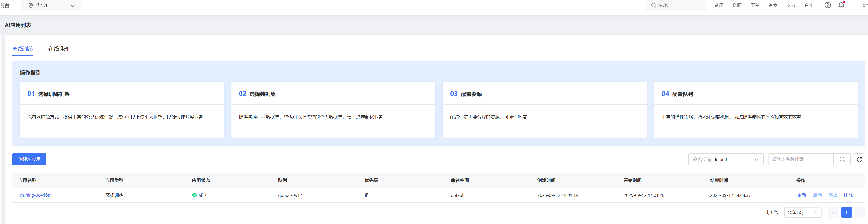Click 更新 for training-uc416m
Screen dimensions: 868x224
(x=802, y=195)
